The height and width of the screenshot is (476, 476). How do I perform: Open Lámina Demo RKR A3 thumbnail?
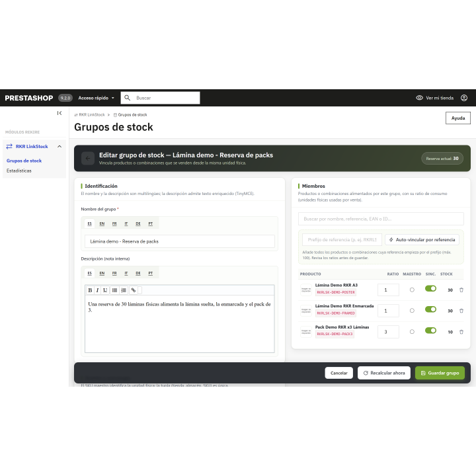click(306, 290)
